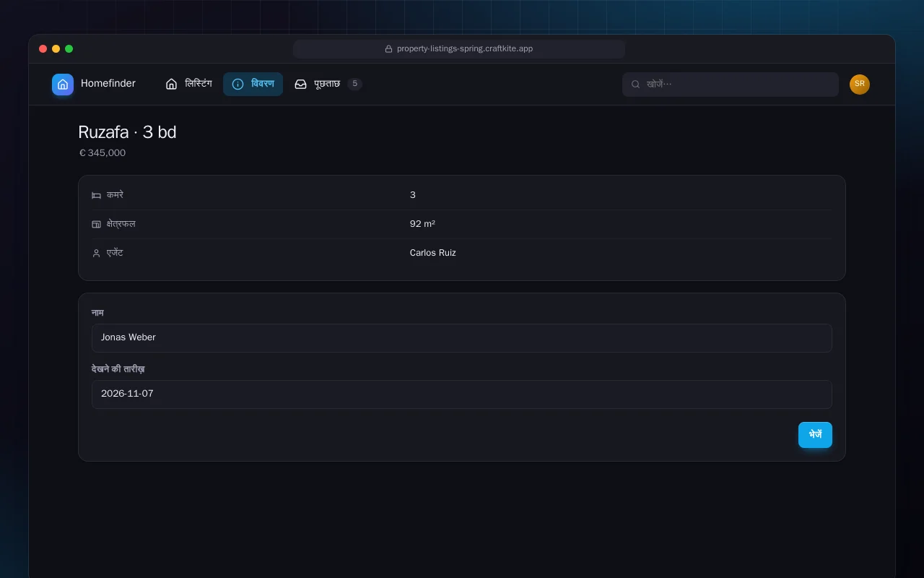Close the window with the red button

click(43, 49)
